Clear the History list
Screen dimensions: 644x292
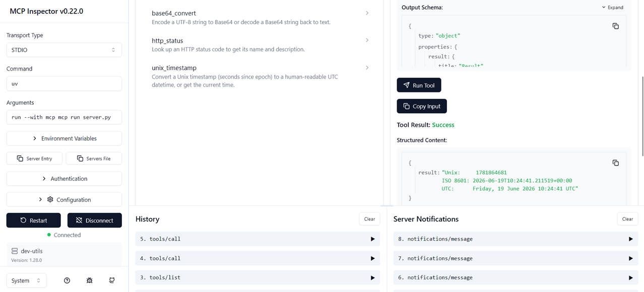[369, 219]
